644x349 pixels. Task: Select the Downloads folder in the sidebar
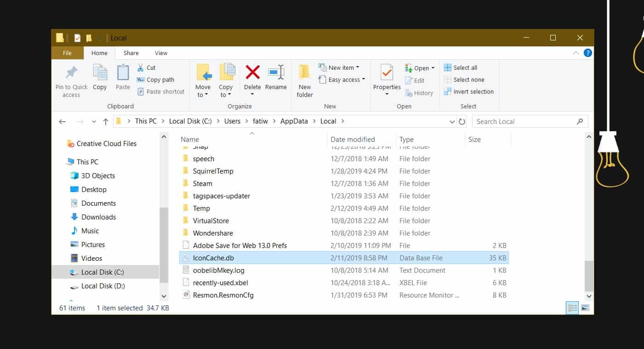click(99, 217)
